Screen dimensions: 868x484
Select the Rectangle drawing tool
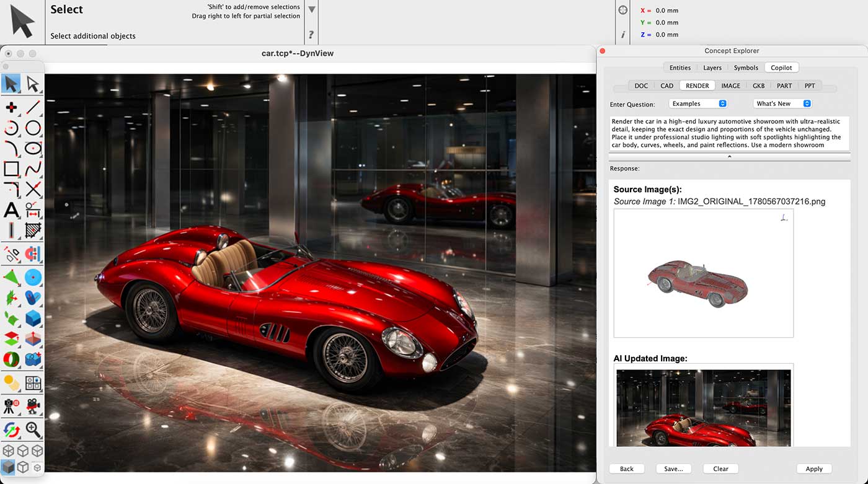click(11, 169)
